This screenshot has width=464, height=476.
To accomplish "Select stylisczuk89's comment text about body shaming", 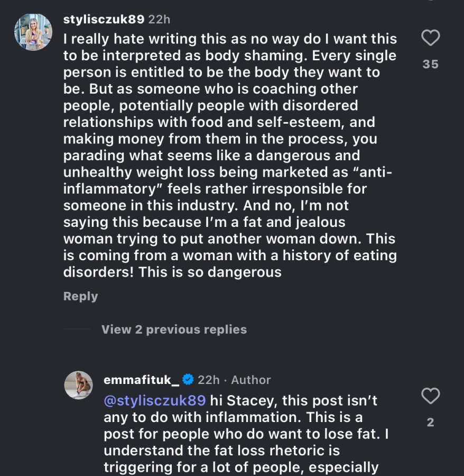I will click(230, 155).
